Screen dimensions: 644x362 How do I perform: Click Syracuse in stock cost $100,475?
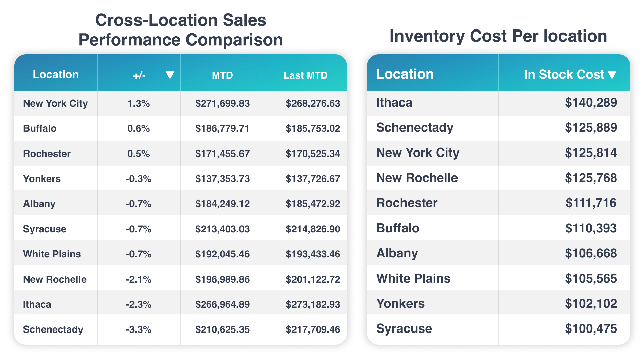click(x=591, y=328)
